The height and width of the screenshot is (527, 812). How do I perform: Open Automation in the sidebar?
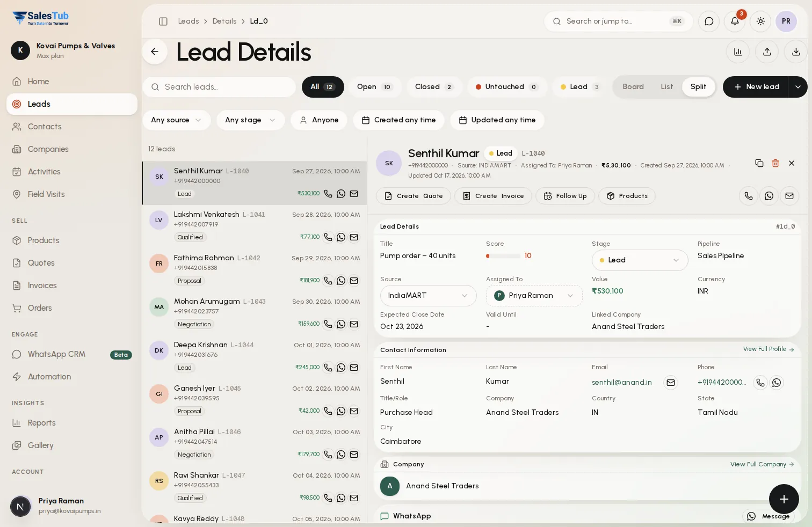(x=72, y=377)
